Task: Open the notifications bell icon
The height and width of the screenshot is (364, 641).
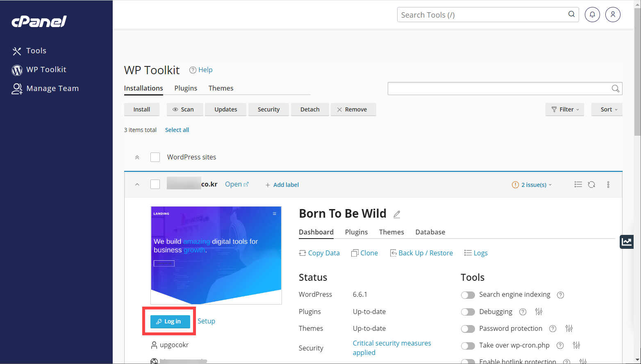Action: pyautogui.click(x=592, y=15)
